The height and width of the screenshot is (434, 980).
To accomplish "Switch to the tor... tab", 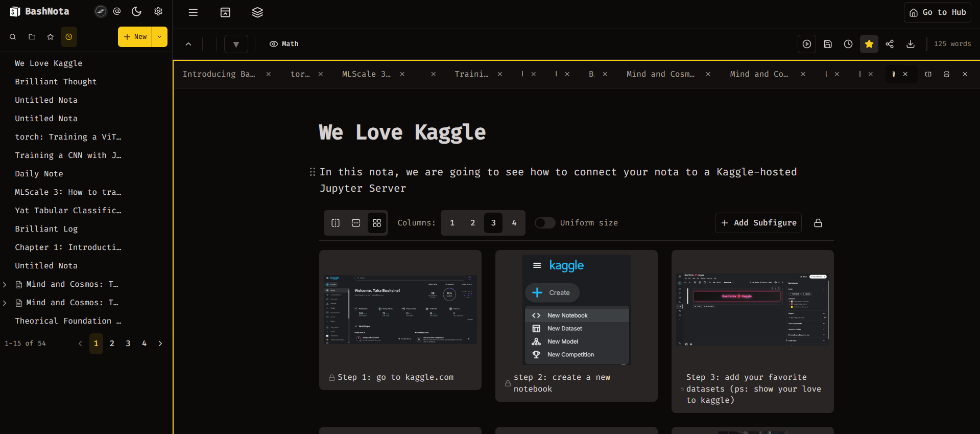I will 300,74.
